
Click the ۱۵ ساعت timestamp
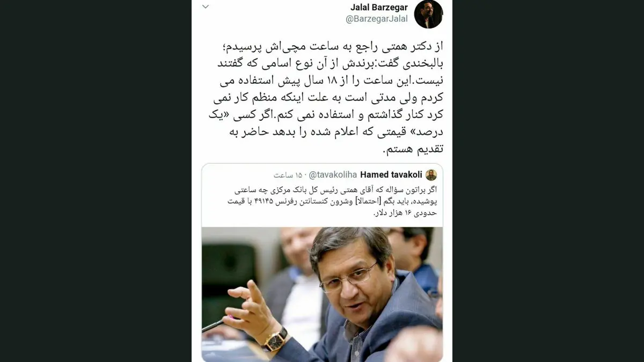point(289,175)
